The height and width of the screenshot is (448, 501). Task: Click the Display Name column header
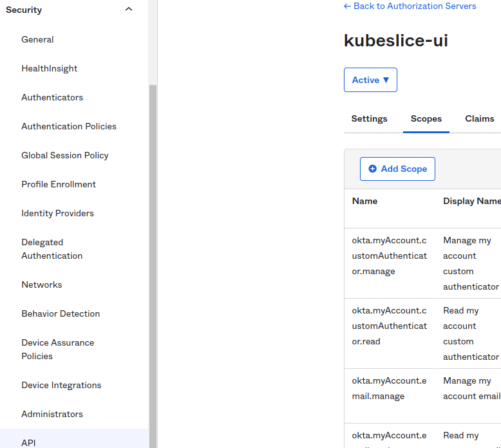point(471,201)
